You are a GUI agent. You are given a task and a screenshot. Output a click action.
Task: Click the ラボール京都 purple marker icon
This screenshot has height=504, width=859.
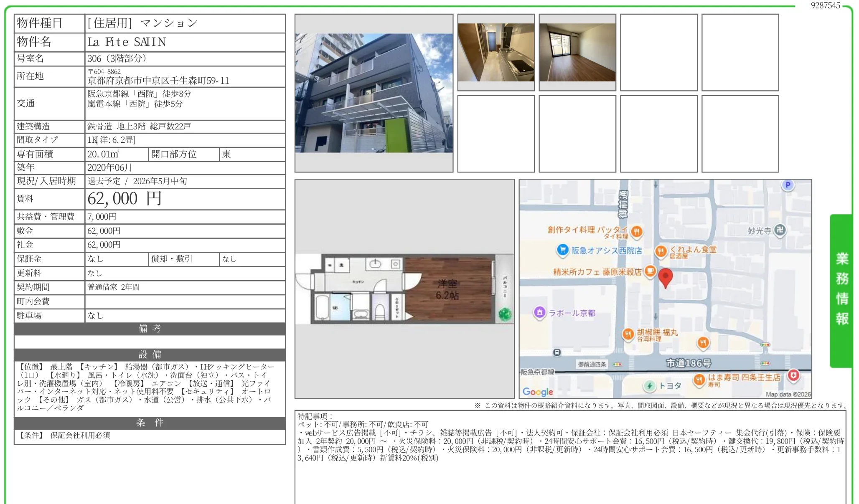pos(539,312)
